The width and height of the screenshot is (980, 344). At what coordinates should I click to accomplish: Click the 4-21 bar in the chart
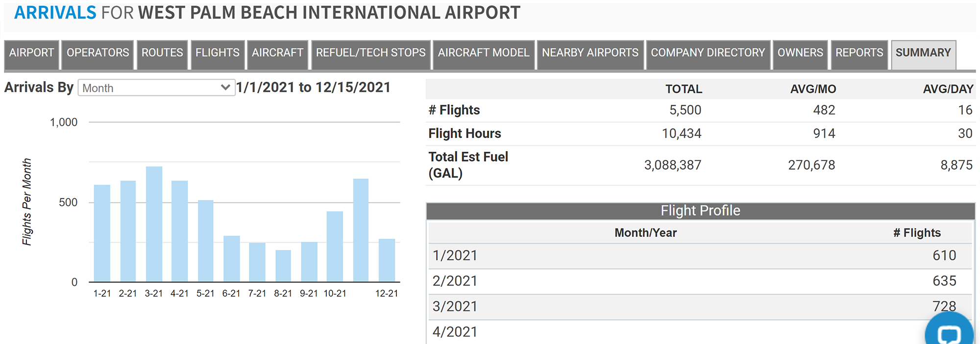[180, 231]
